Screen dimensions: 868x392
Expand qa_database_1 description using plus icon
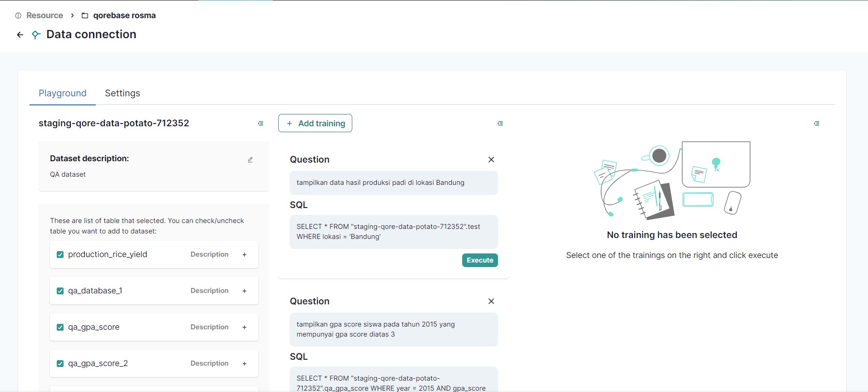244,291
